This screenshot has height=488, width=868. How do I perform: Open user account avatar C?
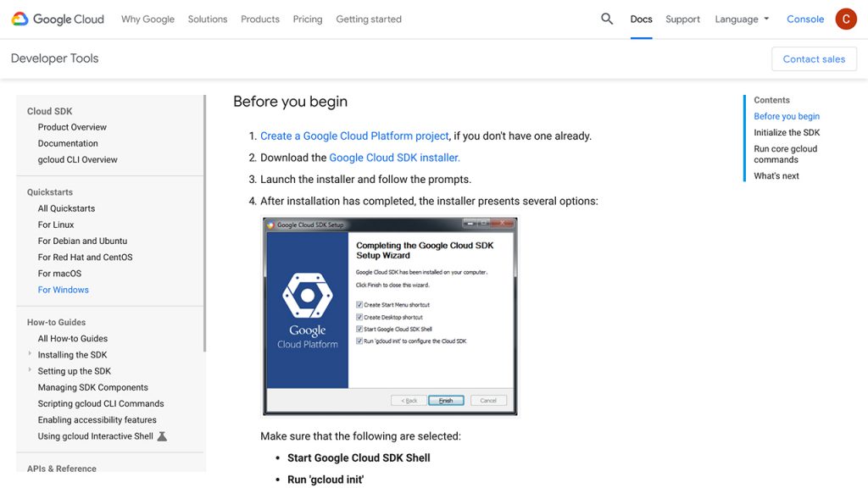pos(846,19)
